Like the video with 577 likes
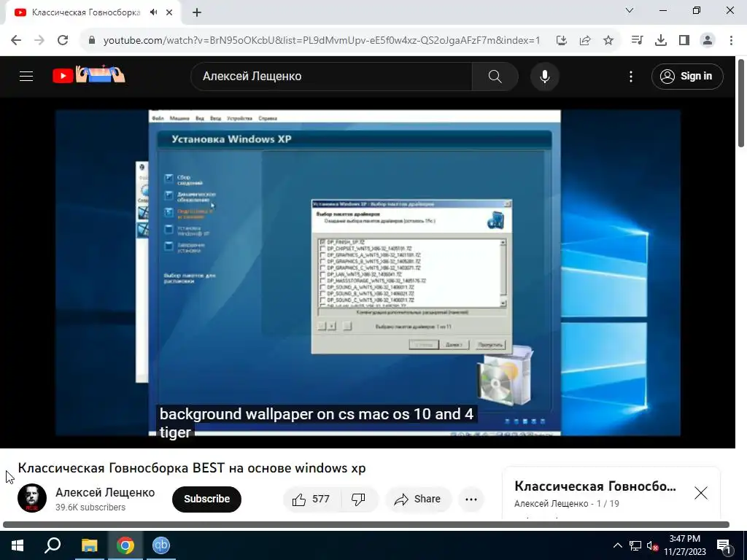This screenshot has width=747, height=560. click(x=312, y=499)
